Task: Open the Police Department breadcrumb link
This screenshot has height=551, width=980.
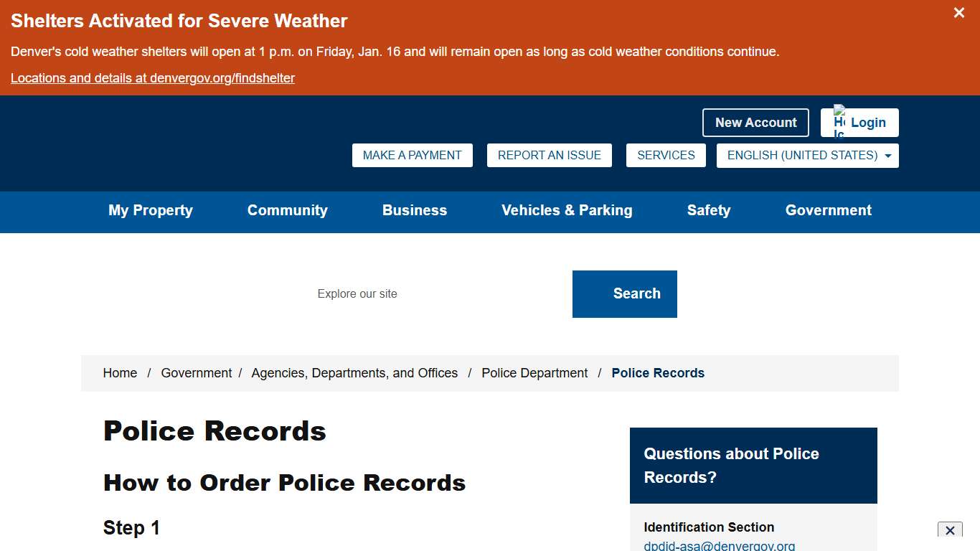Action: point(534,372)
